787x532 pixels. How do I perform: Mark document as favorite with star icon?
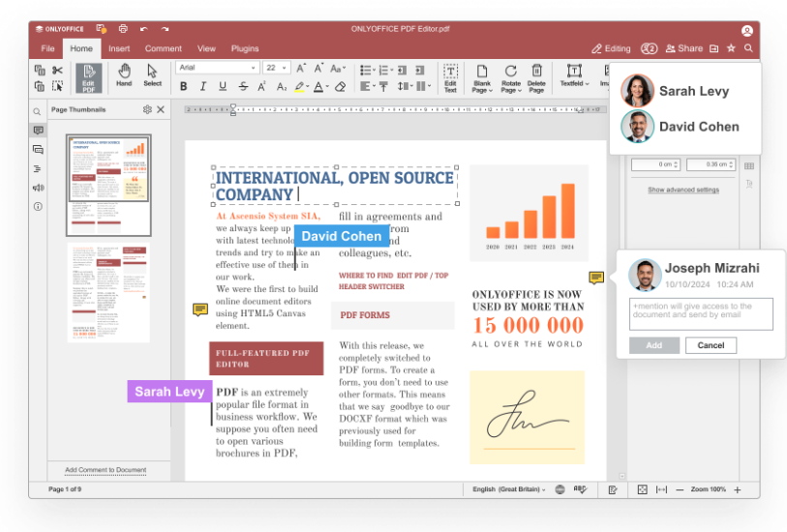point(731,48)
